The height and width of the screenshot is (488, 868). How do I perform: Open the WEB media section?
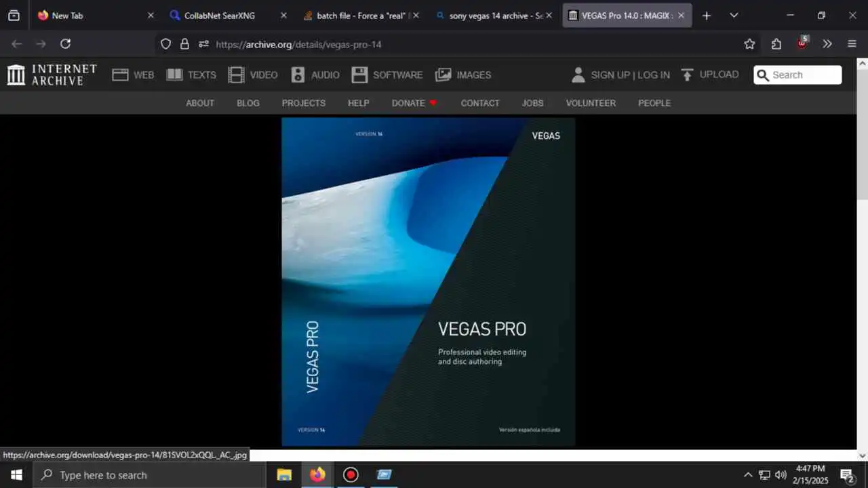[133, 75]
